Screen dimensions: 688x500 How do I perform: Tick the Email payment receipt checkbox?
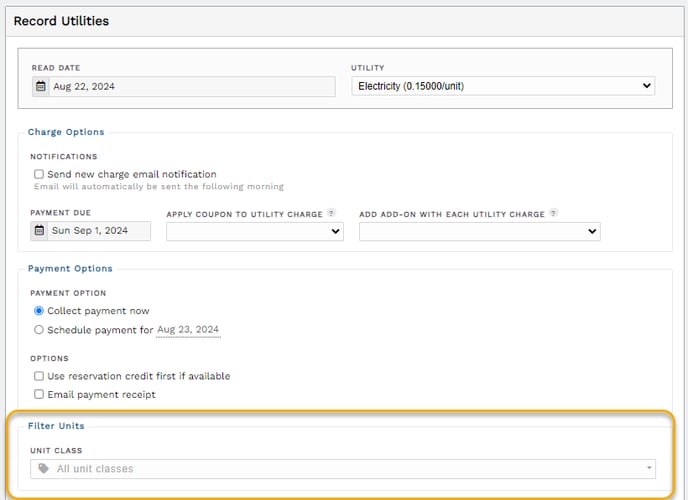click(39, 394)
